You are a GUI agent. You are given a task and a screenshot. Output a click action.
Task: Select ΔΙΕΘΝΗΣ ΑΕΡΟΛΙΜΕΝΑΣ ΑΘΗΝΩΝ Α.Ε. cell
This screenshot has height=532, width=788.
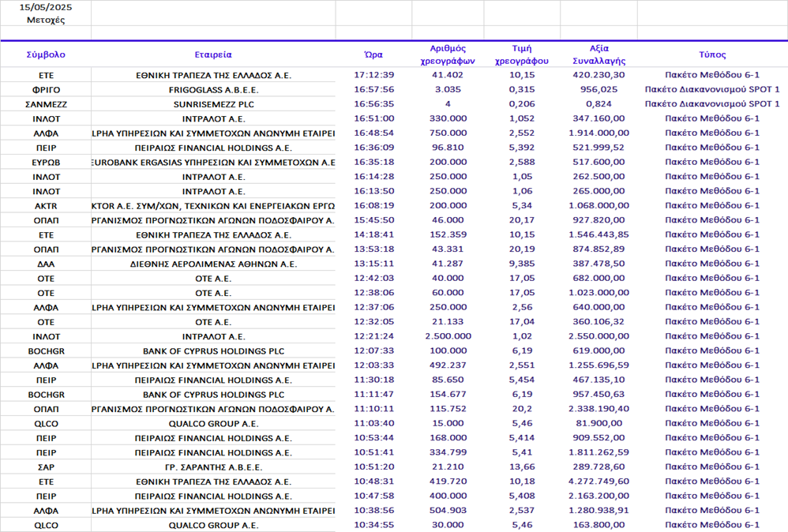point(213,264)
